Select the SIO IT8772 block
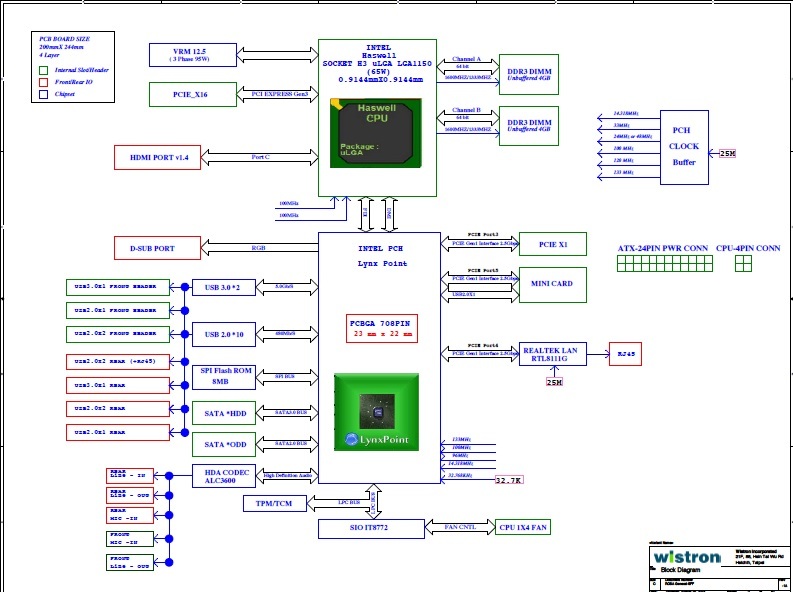The width and height of the screenshot is (793, 592). click(371, 528)
